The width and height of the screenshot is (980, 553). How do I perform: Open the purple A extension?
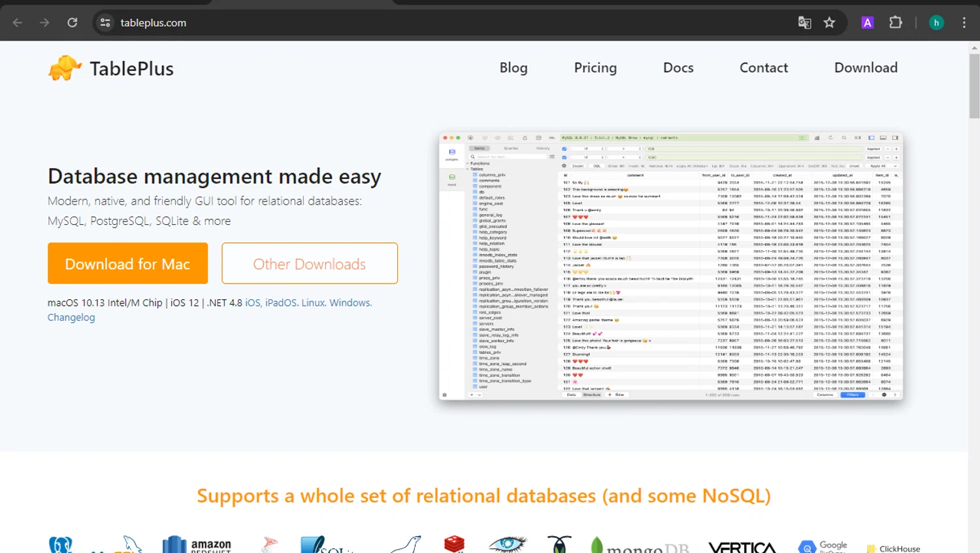point(868,22)
